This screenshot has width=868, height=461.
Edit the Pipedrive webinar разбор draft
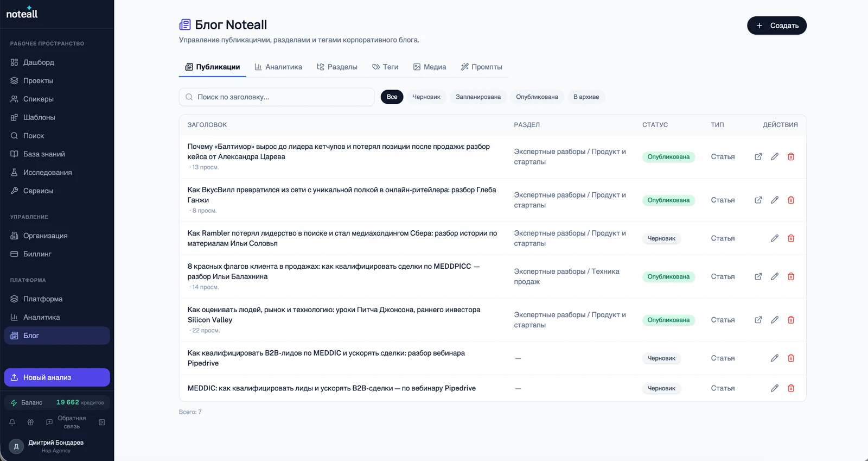[775, 358]
